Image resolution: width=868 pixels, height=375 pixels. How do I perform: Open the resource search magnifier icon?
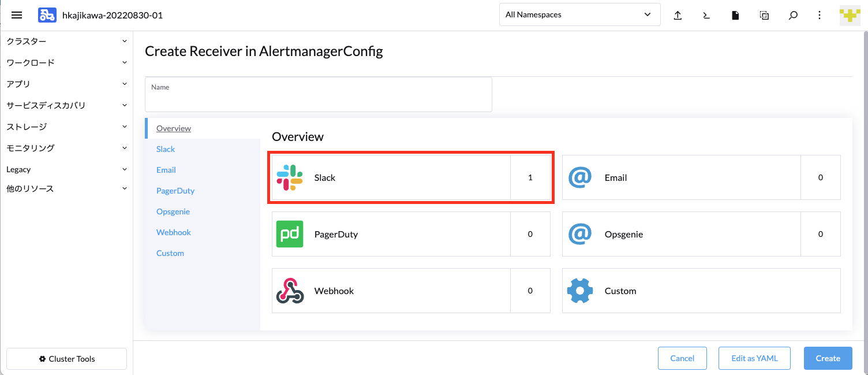[793, 16]
